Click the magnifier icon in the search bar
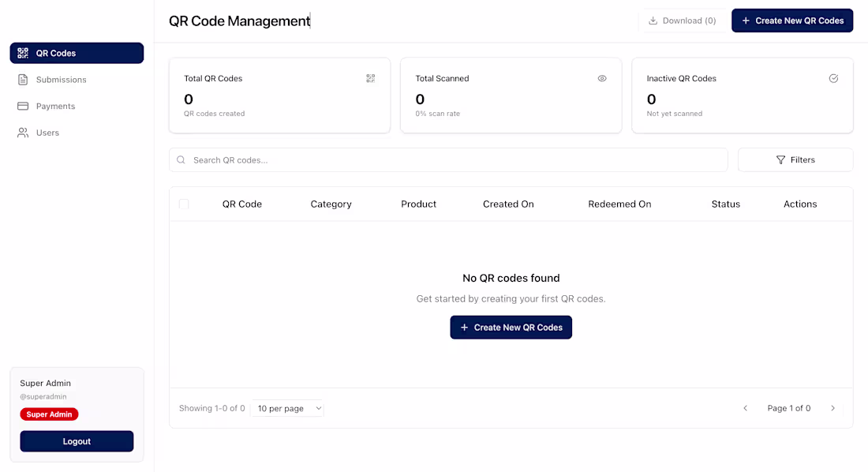 coord(181,159)
